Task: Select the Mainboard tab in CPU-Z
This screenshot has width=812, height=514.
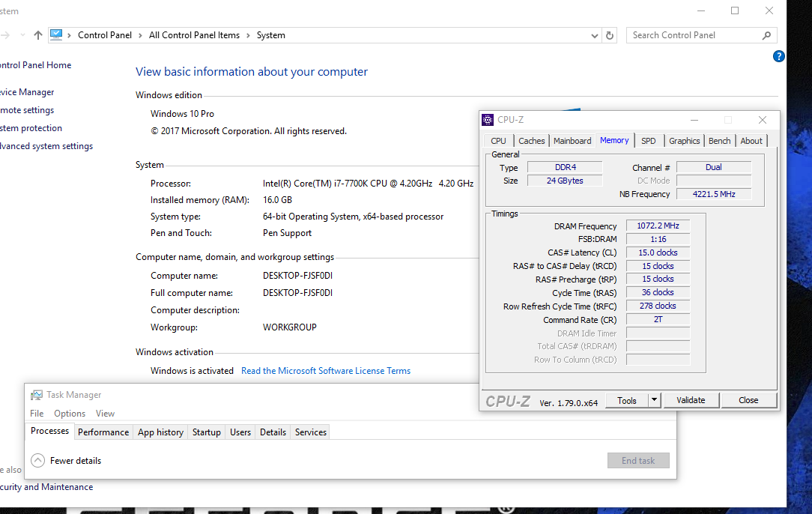Action: (572, 141)
